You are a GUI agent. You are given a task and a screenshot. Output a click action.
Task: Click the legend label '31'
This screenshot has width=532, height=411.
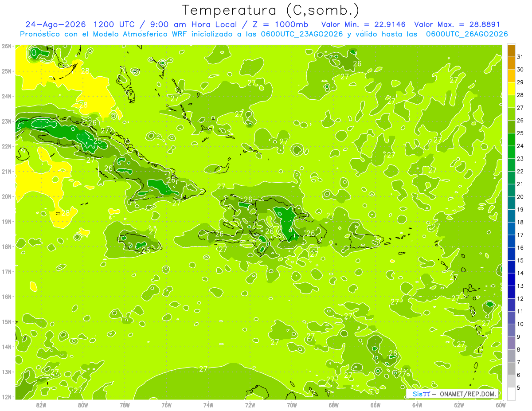(520, 57)
